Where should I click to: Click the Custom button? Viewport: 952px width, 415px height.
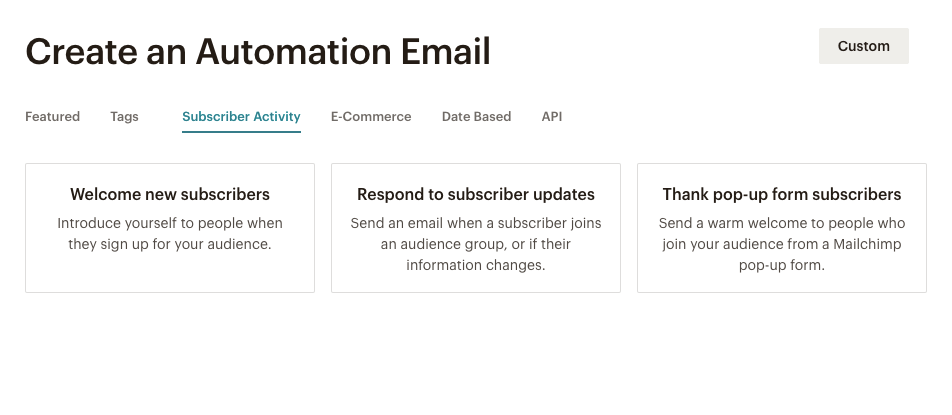[x=863, y=46]
